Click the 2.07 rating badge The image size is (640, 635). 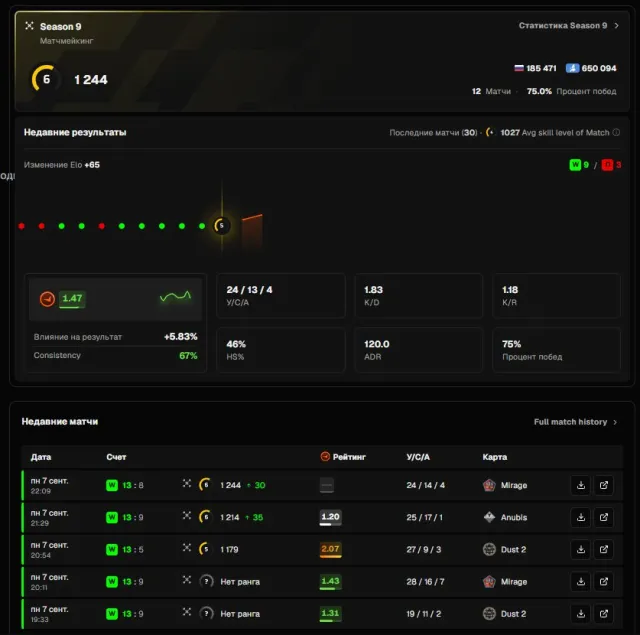click(330, 550)
